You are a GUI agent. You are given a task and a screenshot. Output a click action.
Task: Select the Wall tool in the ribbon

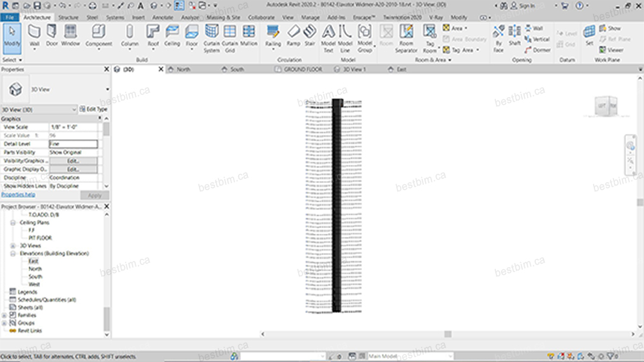(35, 34)
